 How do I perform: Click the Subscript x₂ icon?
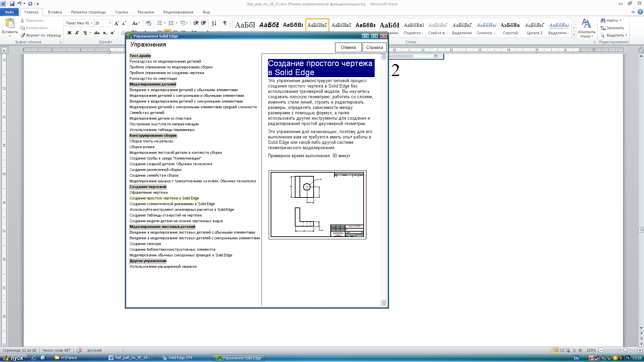(105, 33)
